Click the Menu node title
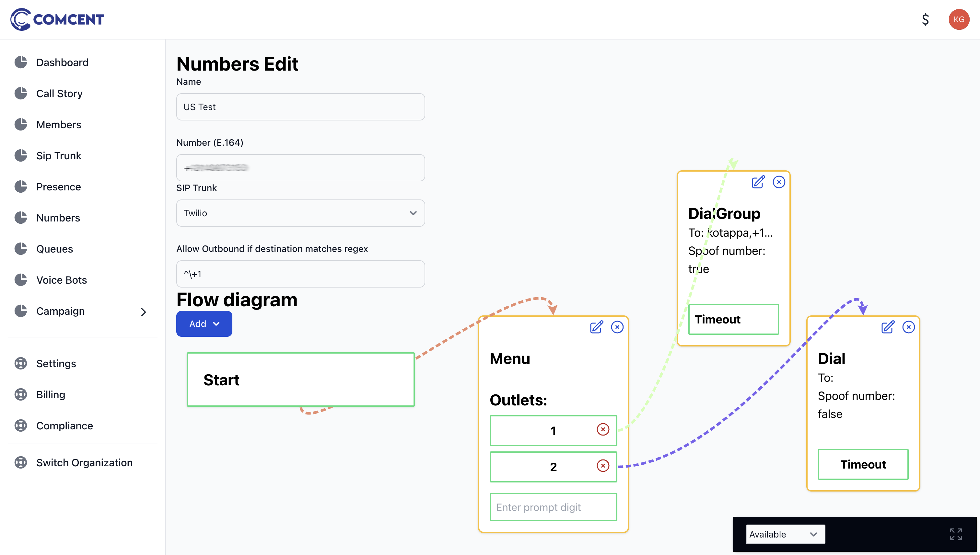 click(x=510, y=358)
